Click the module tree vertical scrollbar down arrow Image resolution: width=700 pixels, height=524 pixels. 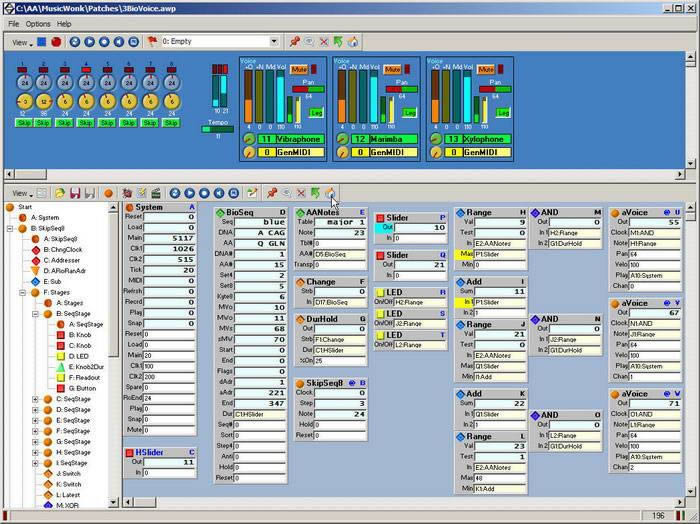113,503
